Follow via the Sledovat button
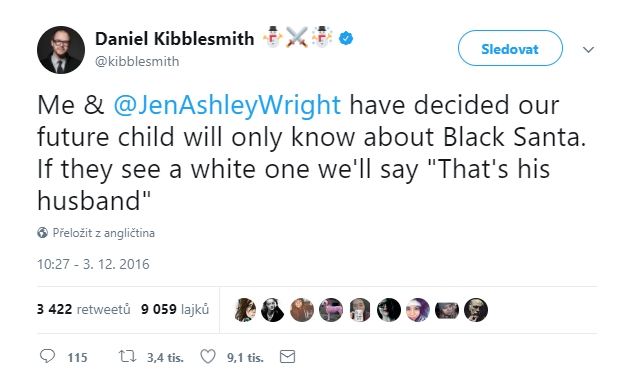The image size is (628, 387). point(510,48)
